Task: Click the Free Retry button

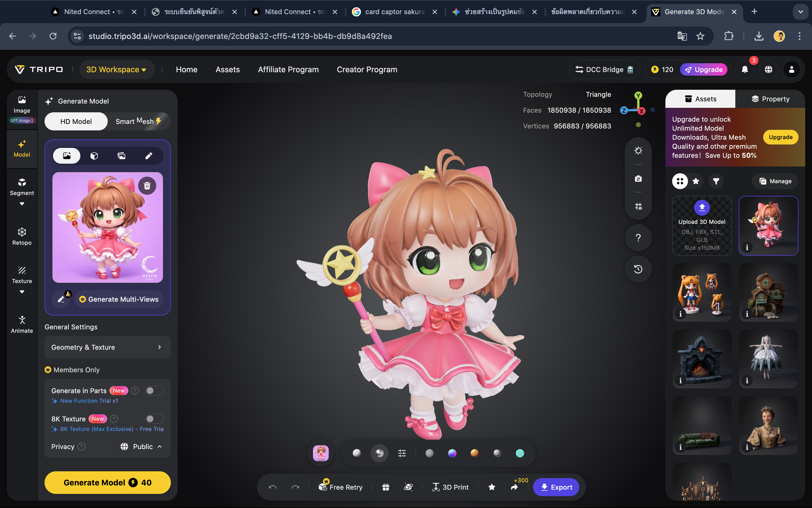Action: tap(341, 487)
